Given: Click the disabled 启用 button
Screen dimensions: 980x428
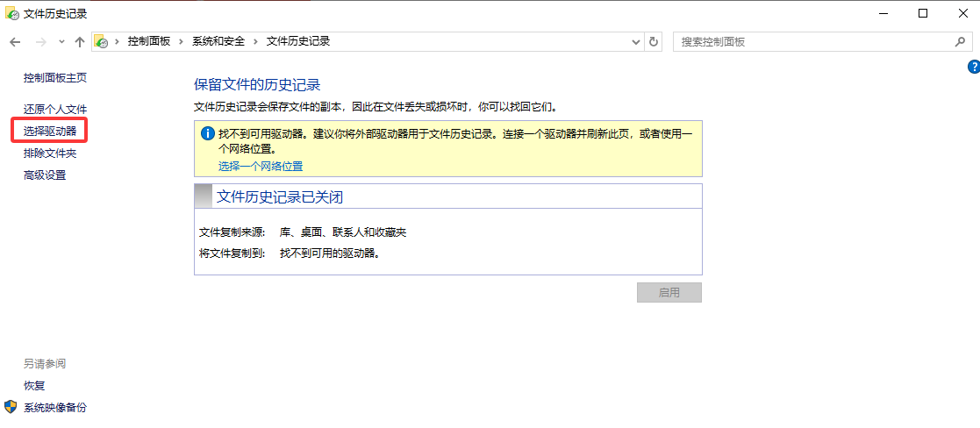Looking at the screenshot, I should click(x=669, y=292).
